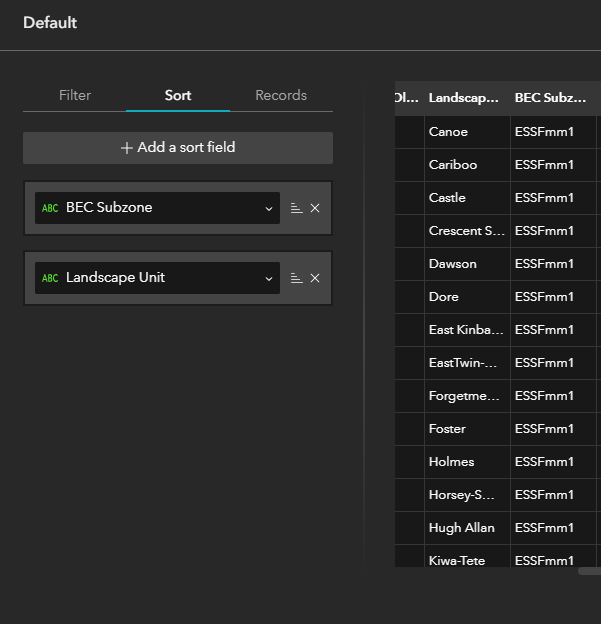
Task: Select the Foster table cell
Action: [x=447, y=429]
